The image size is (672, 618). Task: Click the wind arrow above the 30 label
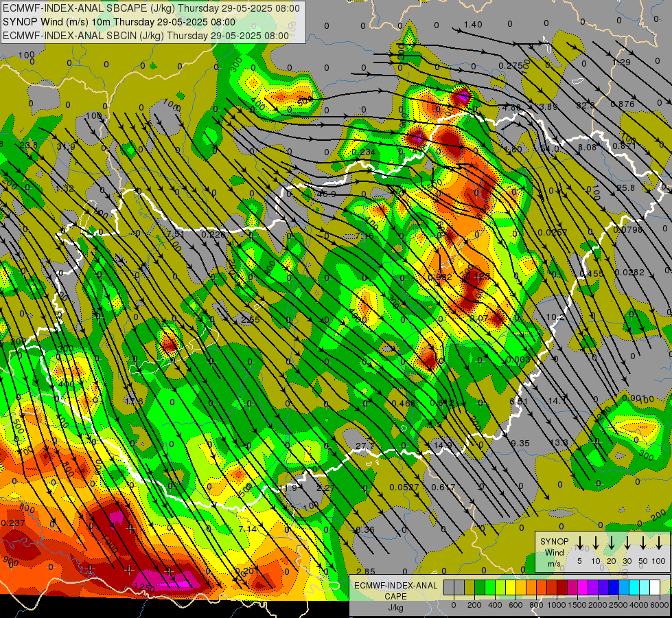pos(627,543)
